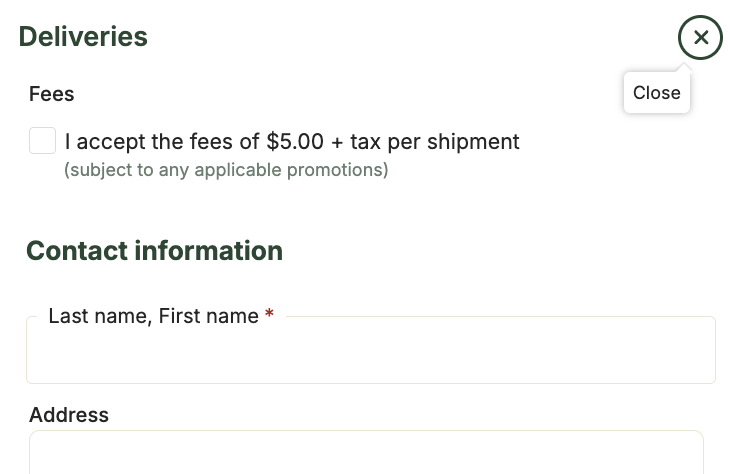Click 'First name' part of the label
Image resolution: width=730 pixels, height=474 pixels.
(209, 316)
